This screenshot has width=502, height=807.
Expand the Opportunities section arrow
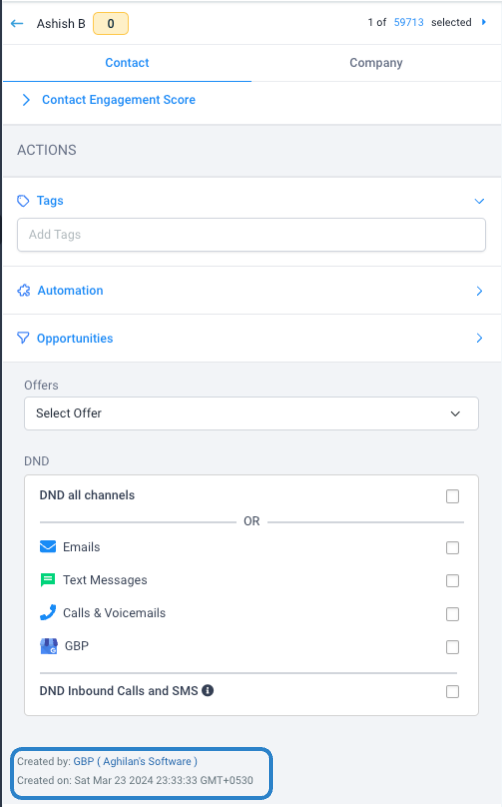[479, 338]
